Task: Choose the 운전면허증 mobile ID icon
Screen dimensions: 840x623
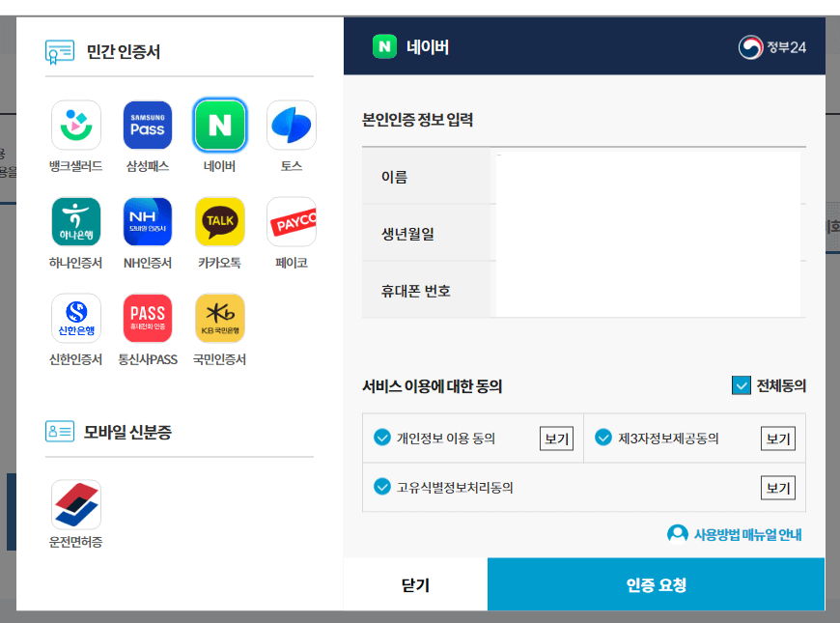Action: tap(76, 504)
